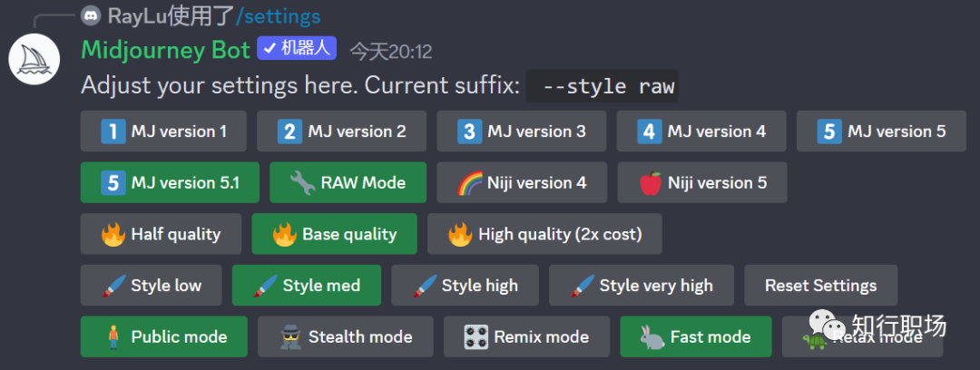The width and height of the screenshot is (980, 370).
Task: Choose Style very high
Action: (642, 285)
